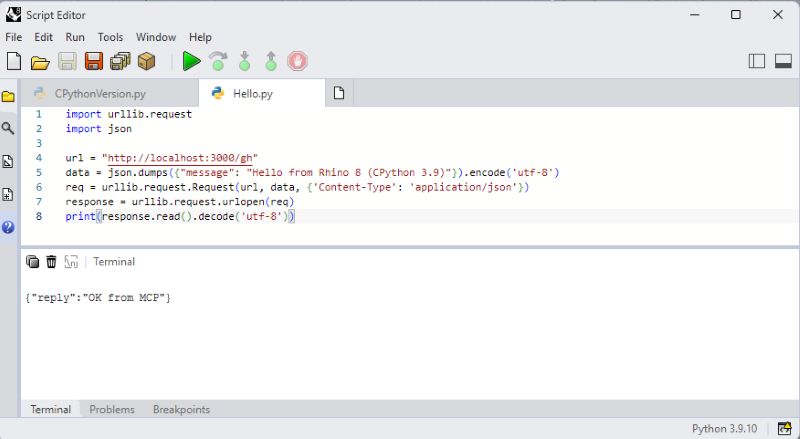
Task: Copy terminal output with the copy icon
Action: pyautogui.click(x=32, y=261)
